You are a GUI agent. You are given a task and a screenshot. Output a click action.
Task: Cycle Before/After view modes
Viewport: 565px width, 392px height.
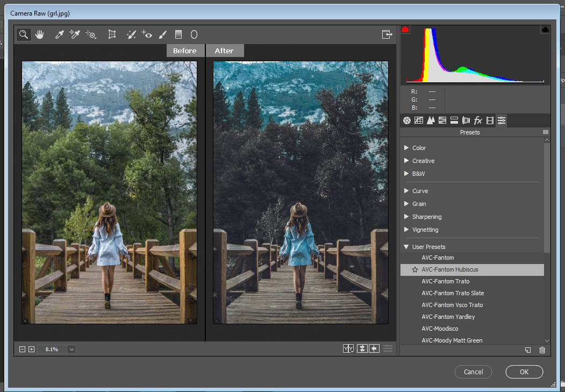click(348, 348)
